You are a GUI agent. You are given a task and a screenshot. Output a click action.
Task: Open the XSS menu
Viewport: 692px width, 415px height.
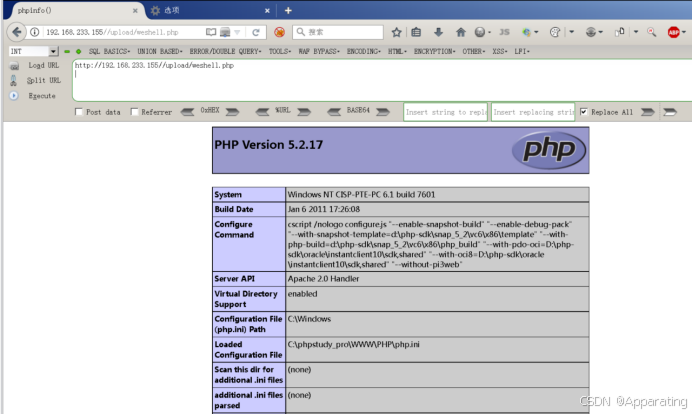500,52
